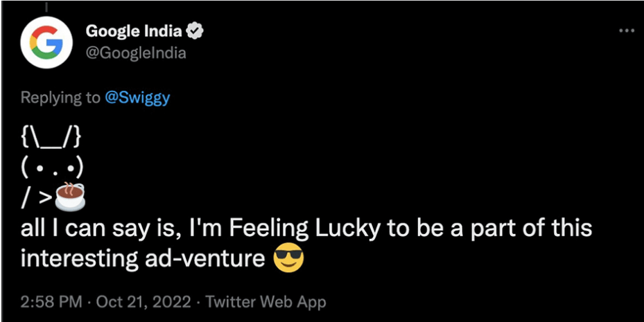
Task: Open the Google logo profile picture
Action: [47, 43]
